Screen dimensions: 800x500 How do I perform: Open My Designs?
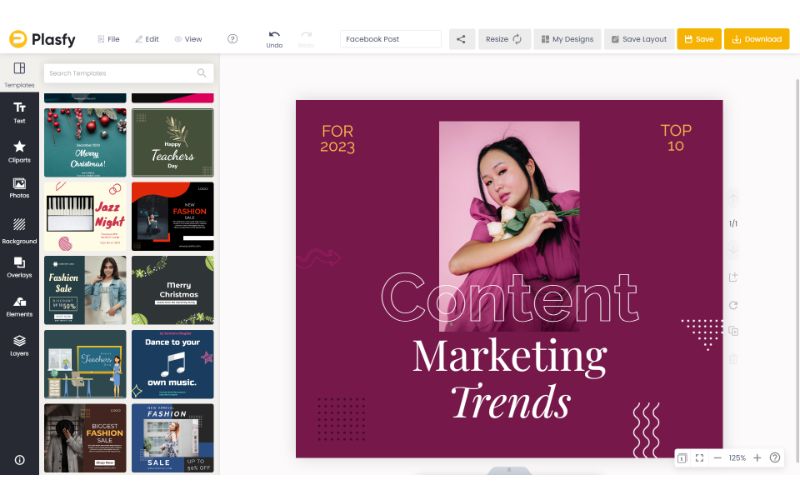[567, 39]
